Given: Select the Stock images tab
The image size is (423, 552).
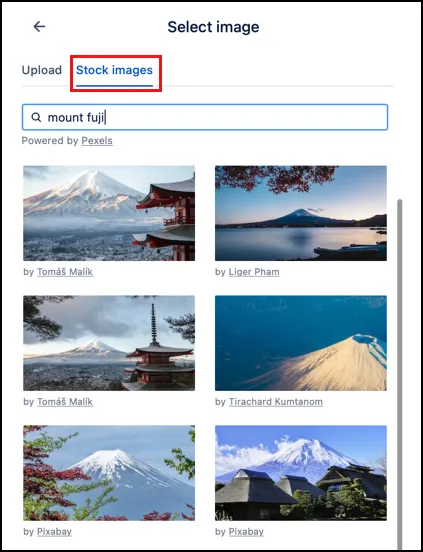Looking at the screenshot, I should [114, 70].
